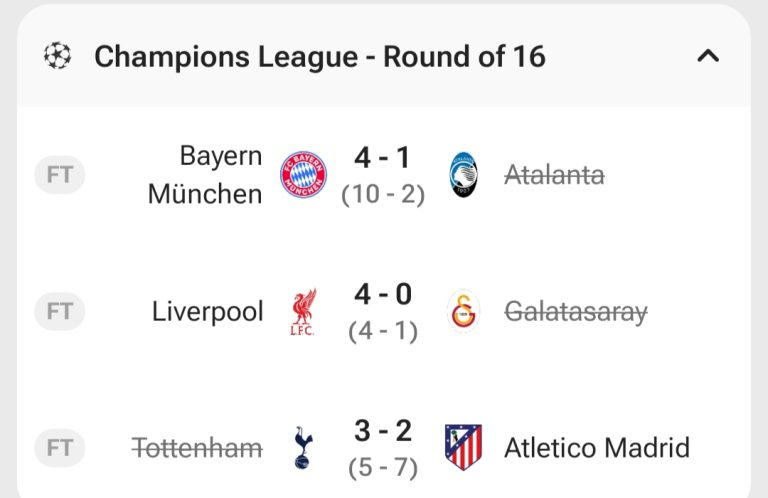The width and height of the screenshot is (768, 498).
Task: Select the Tottenham team name
Action: point(197,447)
